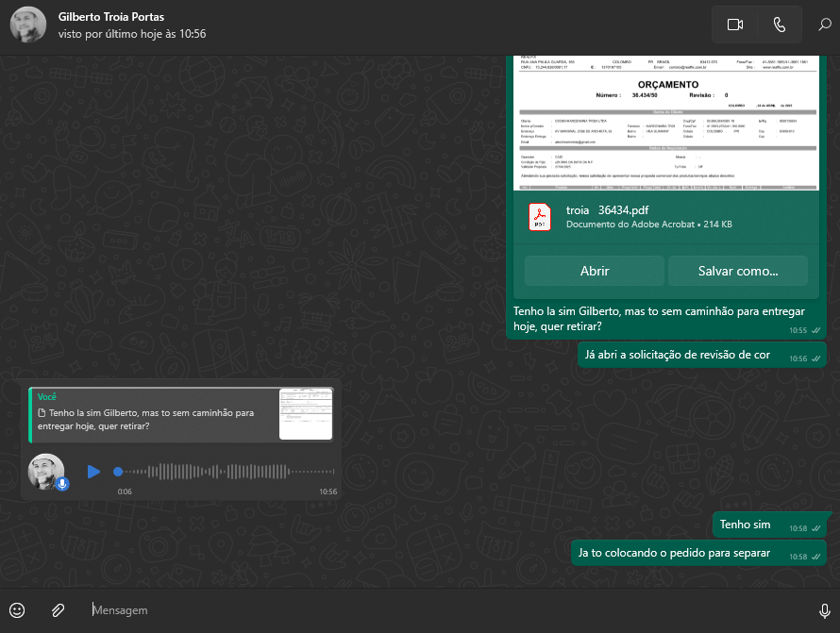Record a voice message with microphone
The height and width of the screenshot is (633, 840).
[x=825, y=610]
